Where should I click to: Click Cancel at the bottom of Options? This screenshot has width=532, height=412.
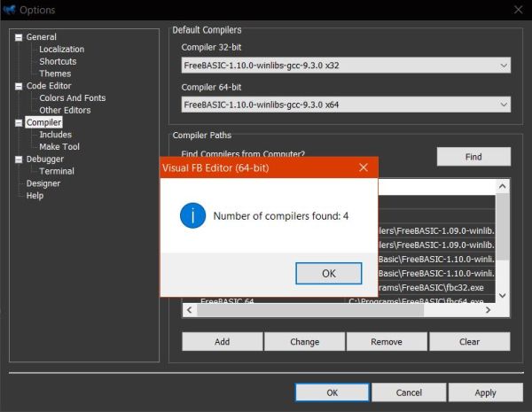pyautogui.click(x=409, y=393)
